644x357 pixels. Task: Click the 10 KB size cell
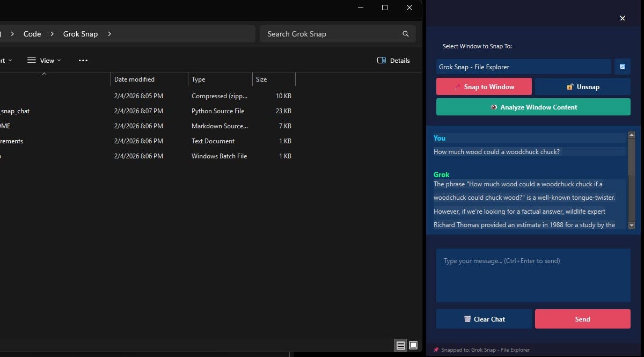click(283, 96)
